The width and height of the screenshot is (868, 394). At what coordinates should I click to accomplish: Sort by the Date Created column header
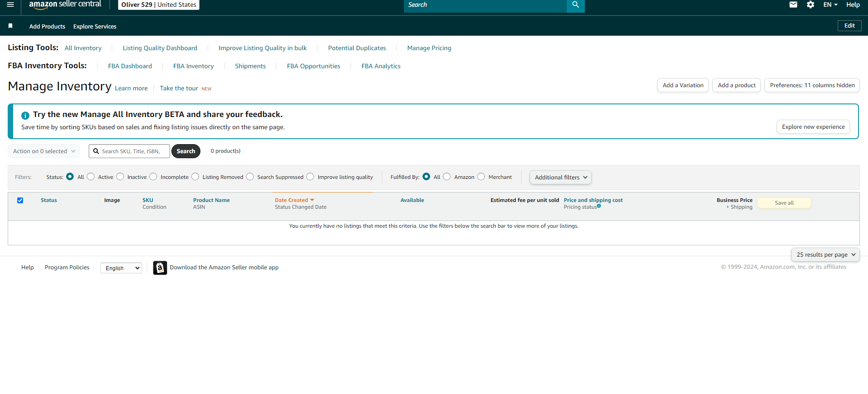pyautogui.click(x=291, y=200)
